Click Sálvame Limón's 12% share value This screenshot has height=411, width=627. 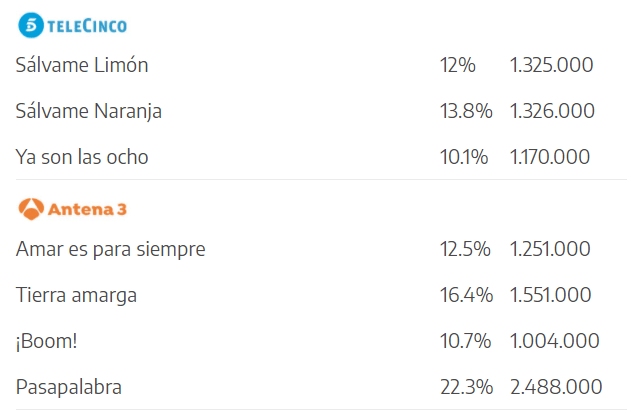point(457,65)
